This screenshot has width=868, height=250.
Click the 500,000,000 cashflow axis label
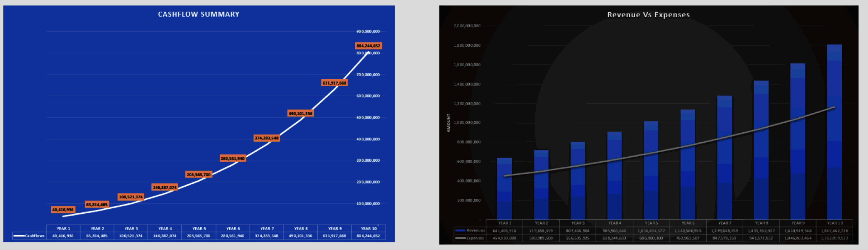368,117
